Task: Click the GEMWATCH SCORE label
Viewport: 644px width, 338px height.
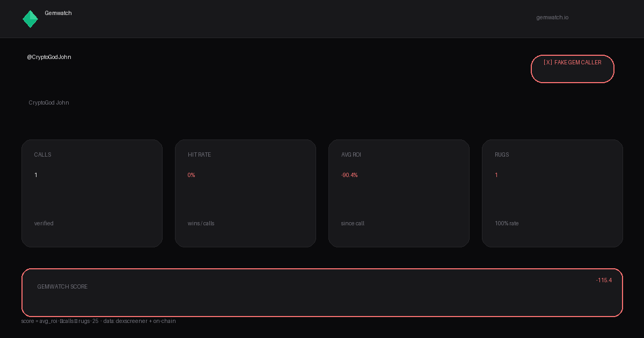Action: [62, 287]
